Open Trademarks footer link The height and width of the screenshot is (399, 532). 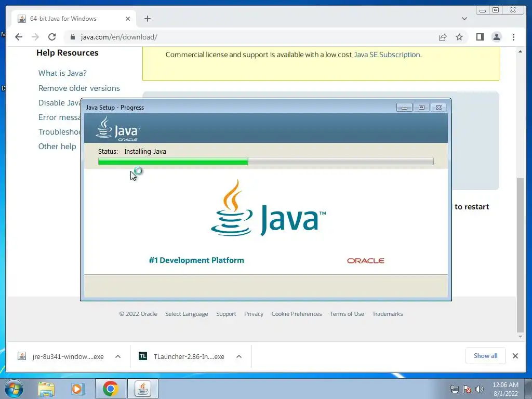coord(388,314)
